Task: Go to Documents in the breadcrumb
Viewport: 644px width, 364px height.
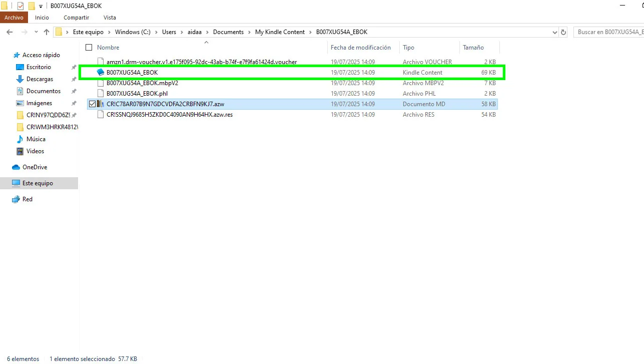Action: pyautogui.click(x=228, y=32)
